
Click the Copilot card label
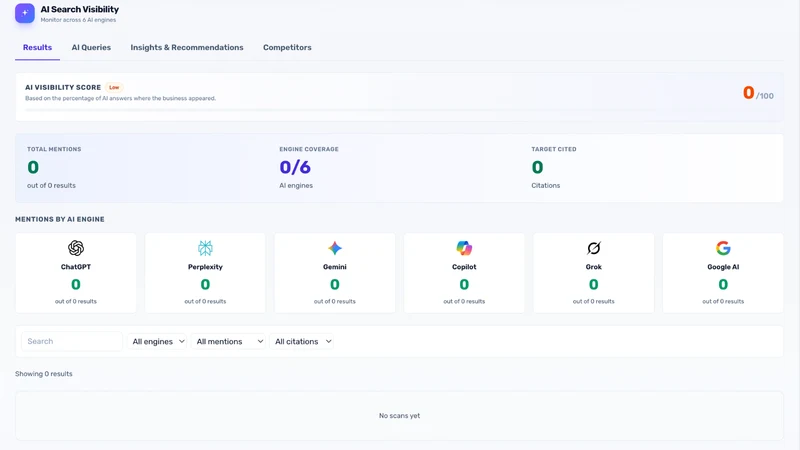(x=464, y=267)
